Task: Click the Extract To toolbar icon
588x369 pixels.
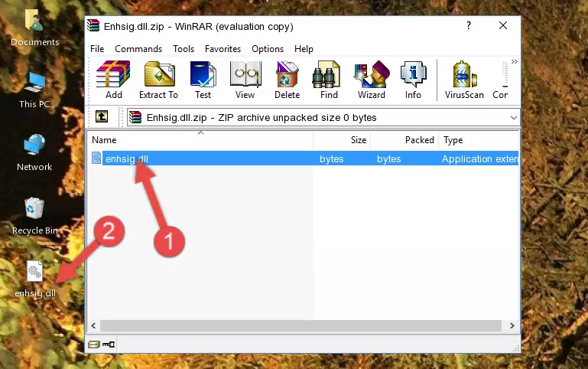Action: 158,80
